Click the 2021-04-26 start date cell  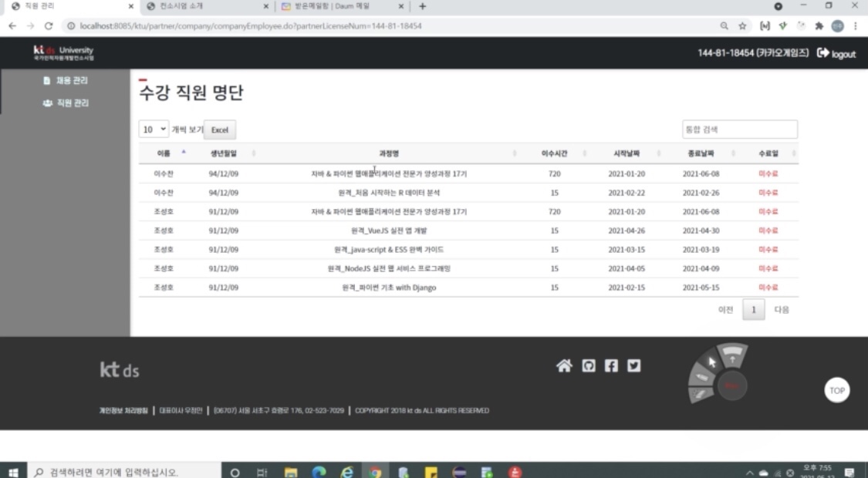[x=627, y=231]
